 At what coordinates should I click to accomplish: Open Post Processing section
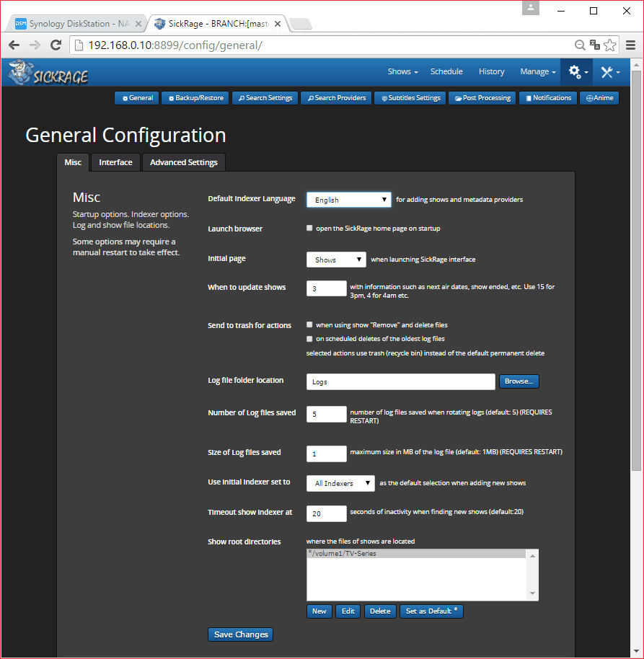coord(482,98)
